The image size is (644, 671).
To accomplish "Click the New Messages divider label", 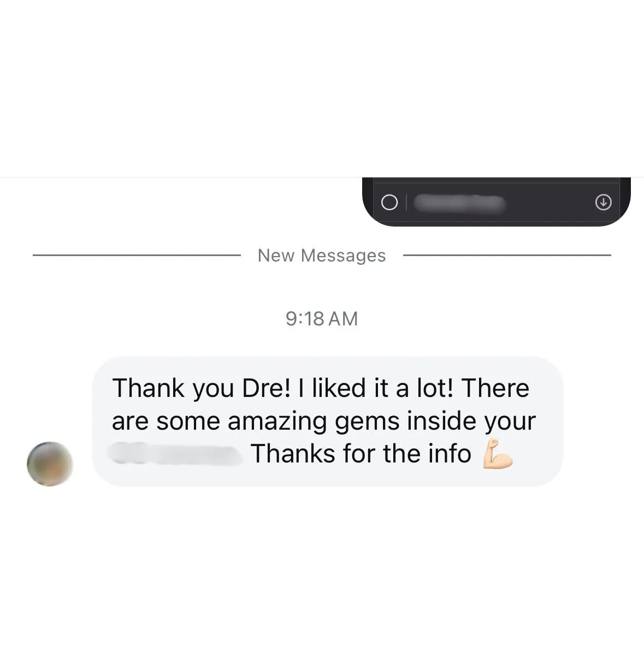I will tap(322, 255).
